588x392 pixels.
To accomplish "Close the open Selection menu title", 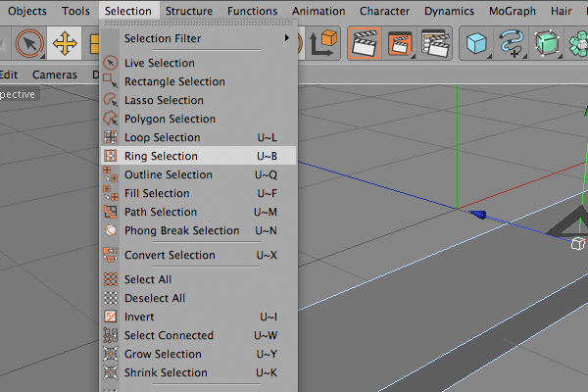I will point(128,11).
